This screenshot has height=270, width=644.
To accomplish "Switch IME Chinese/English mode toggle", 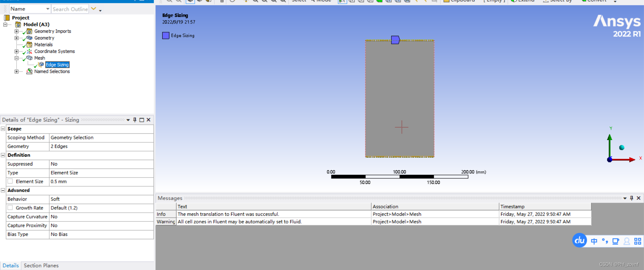I will pyautogui.click(x=594, y=241).
